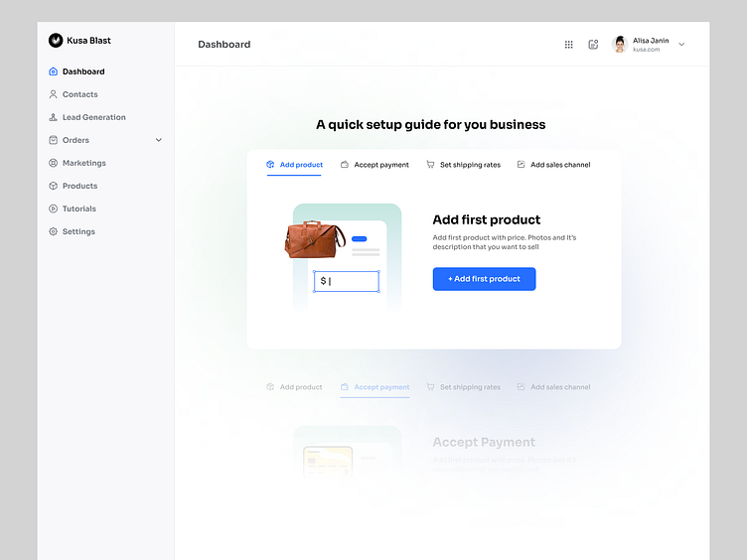Select faded Accept payment tab in lower card
The height and width of the screenshot is (560, 747).
coord(374,387)
